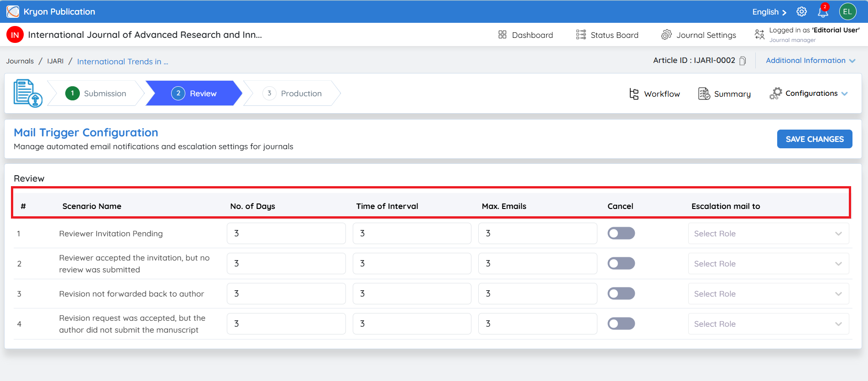Viewport: 868px width, 381px height.
Task: Switch to the Production stage tab
Action: click(292, 94)
